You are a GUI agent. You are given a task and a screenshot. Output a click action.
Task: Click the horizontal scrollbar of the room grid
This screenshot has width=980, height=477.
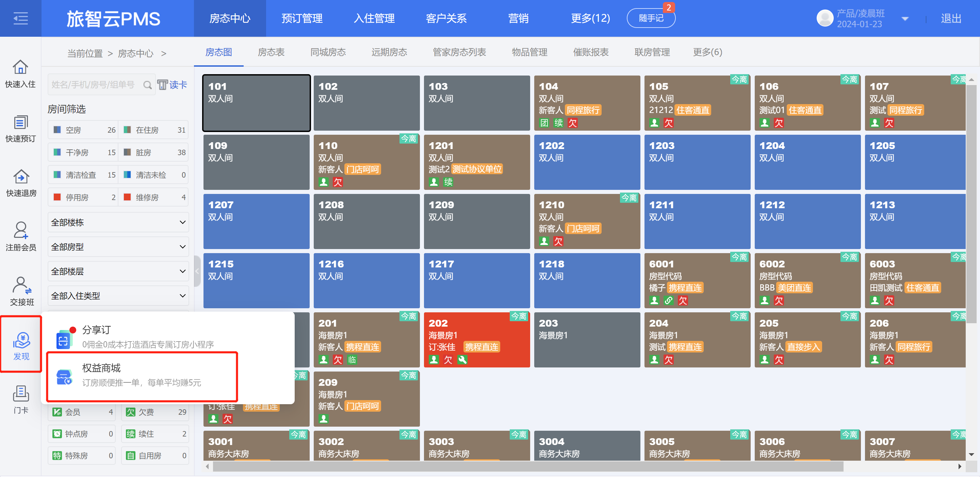tap(528, 466)
